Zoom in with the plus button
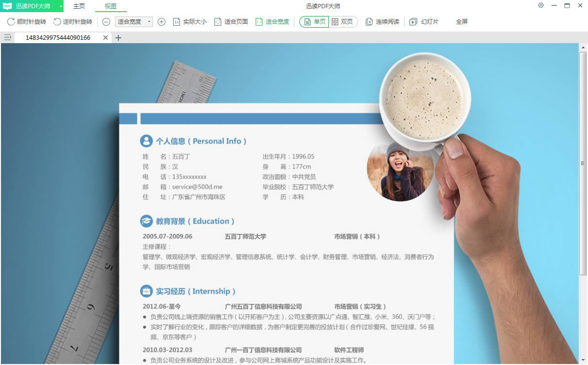Image resolution: width=588 pixels, height=365 pixels. point(162,22)
